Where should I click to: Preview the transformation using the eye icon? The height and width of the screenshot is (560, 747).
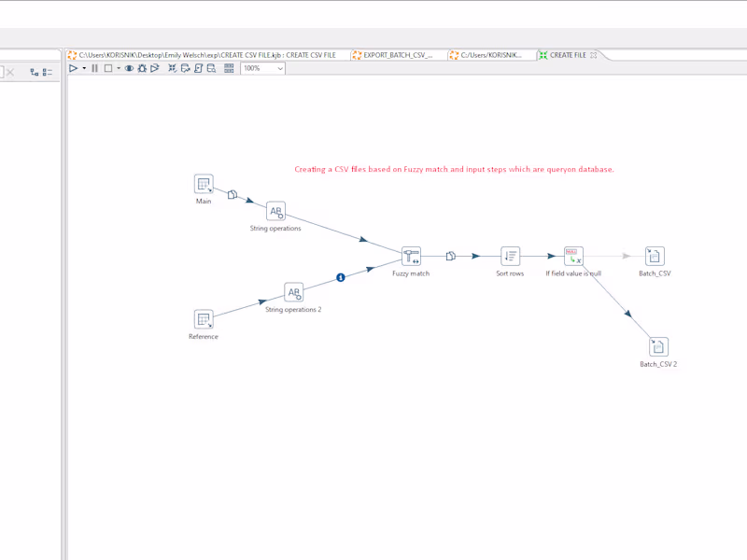tap(129, 68)
